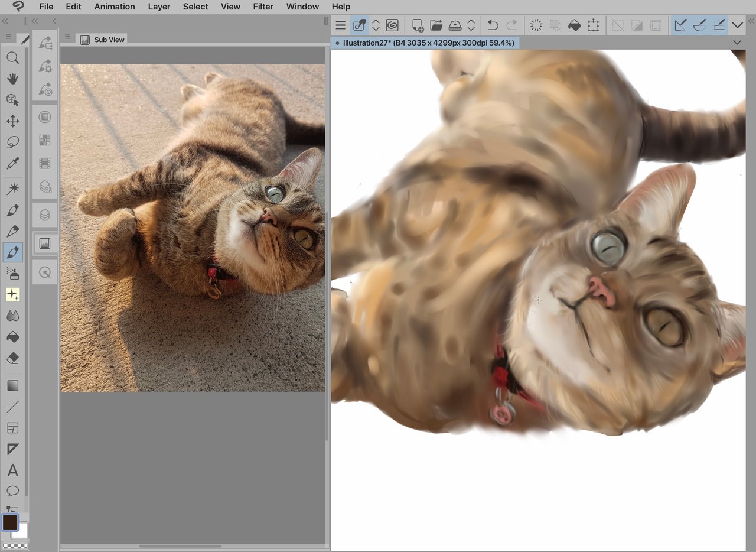Switch to the Sub View tab
The height and width of the screenshot is (552, 756).
pos(102,39)
